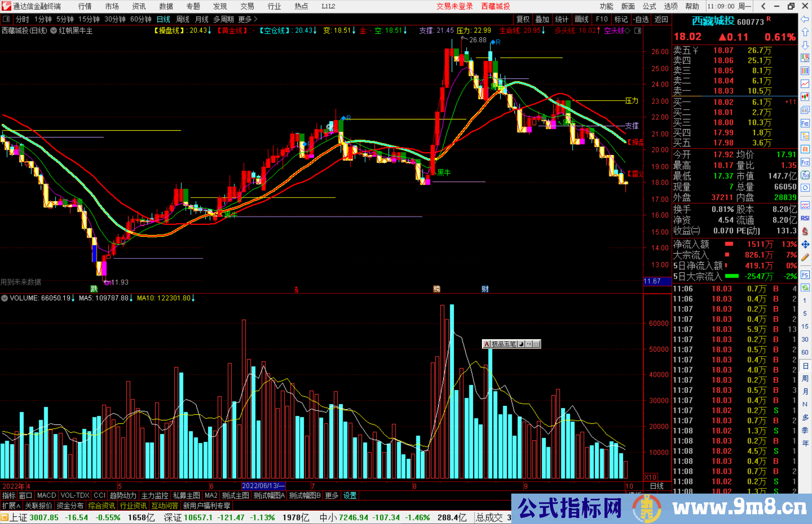The width and height of the screenshot is (812, 524).
Task: Toggle the small square box top-left of toolbar
Action: coord(6,19)
